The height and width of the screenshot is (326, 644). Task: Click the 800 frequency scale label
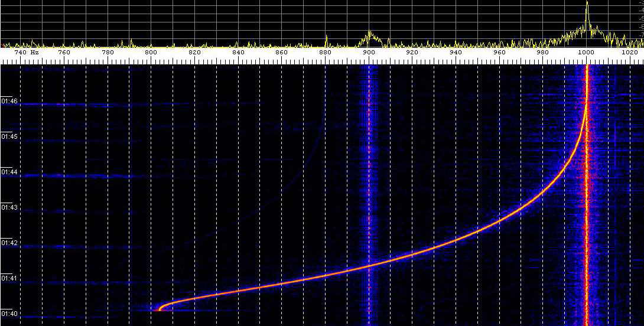(x=151, y=53)
